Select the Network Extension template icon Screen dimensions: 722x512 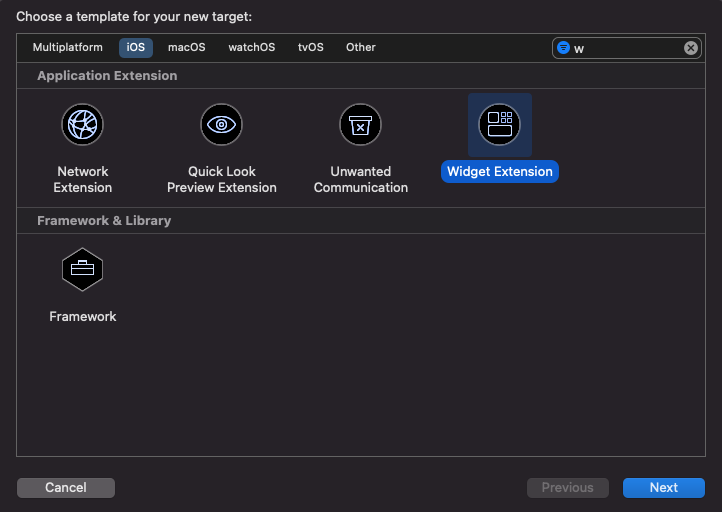83,125
